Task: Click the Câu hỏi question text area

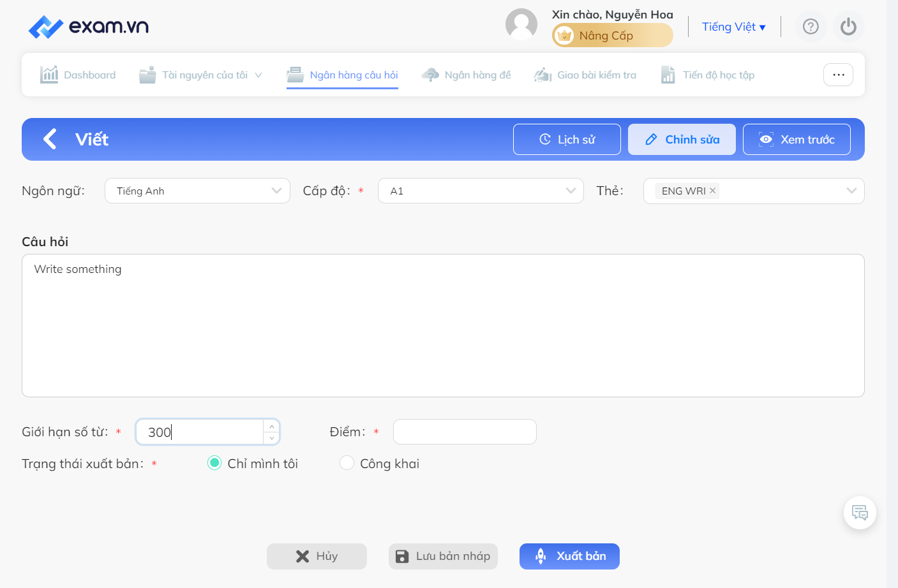Action: pos(443,325)
